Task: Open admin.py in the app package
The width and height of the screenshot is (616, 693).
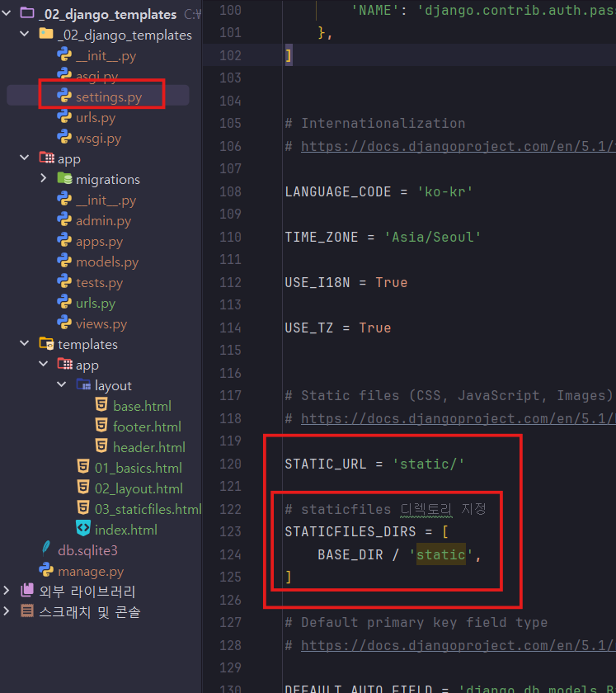Action: [x=103, y=220]
